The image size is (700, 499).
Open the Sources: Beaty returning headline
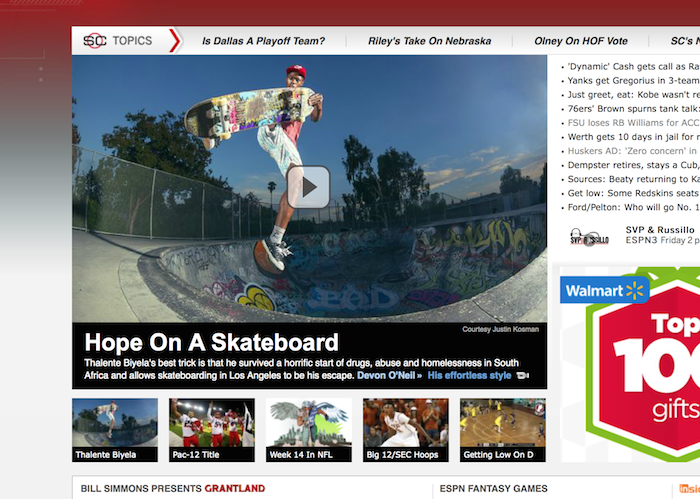633,179
